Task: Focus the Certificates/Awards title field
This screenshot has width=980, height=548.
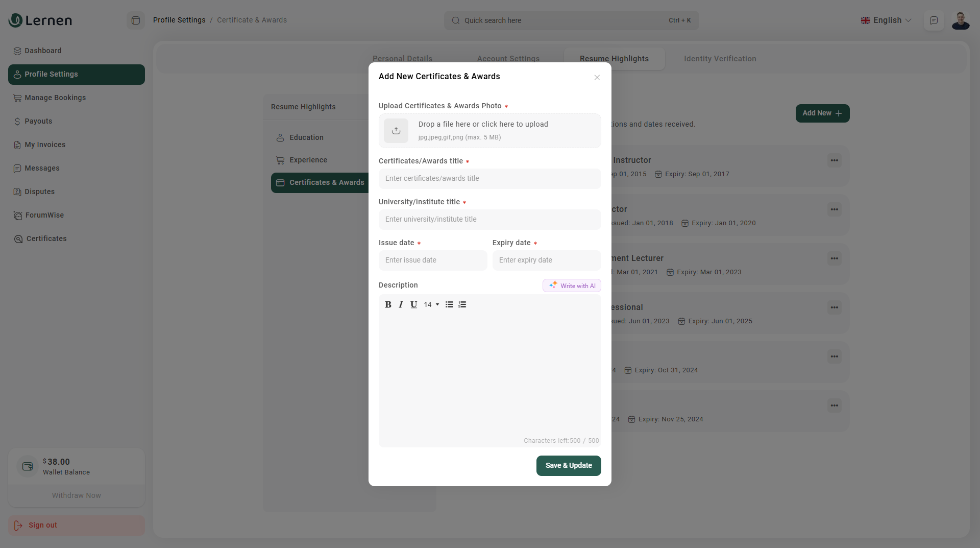Action: click(489, 178)
